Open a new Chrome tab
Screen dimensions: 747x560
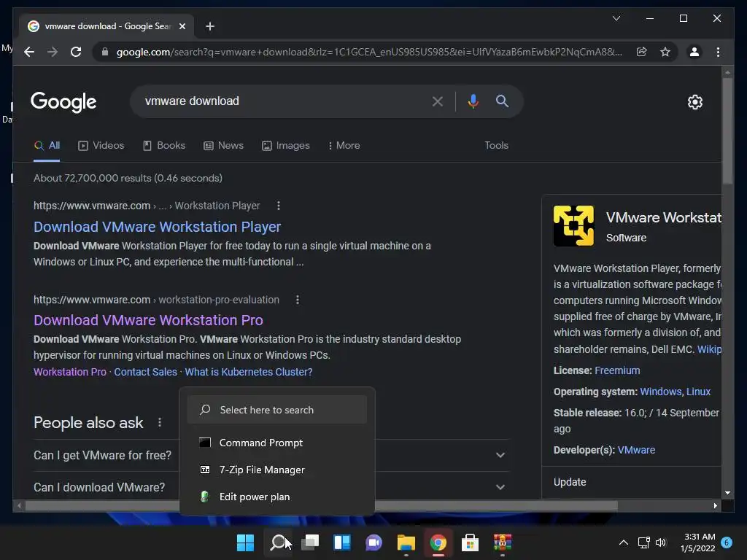(209, 26)
